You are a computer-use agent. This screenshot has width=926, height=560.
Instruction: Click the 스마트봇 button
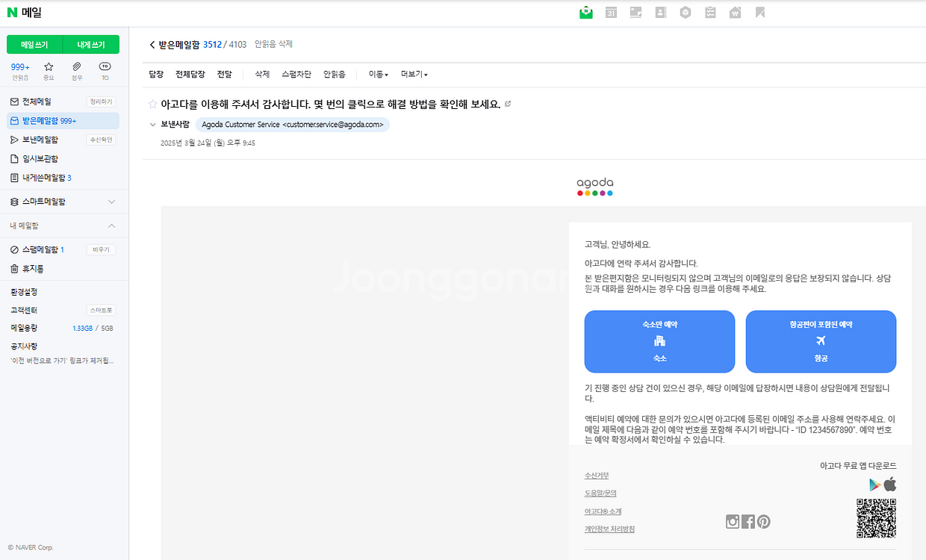coord(101,310)
